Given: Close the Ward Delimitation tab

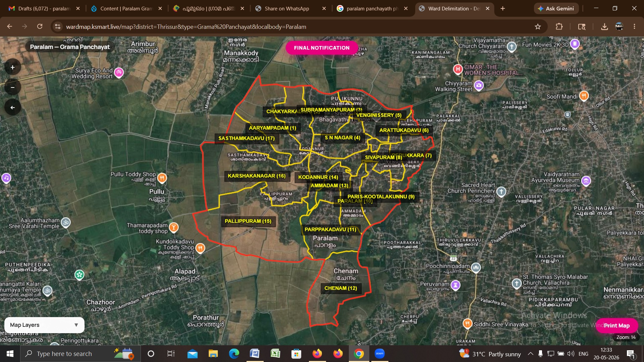Looking at the screenshot, I should point(488,9).
